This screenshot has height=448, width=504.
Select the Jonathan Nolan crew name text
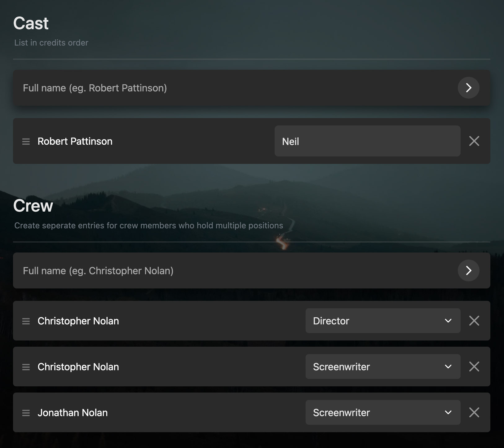click(x=73, y=413)
